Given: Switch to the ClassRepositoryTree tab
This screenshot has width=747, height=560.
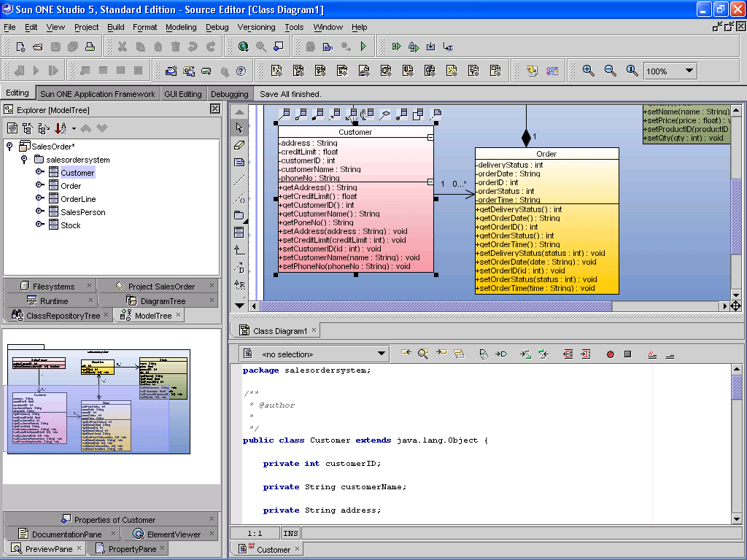Looking at the screenshot, I should pyautogui.click(x=58, y=315).
